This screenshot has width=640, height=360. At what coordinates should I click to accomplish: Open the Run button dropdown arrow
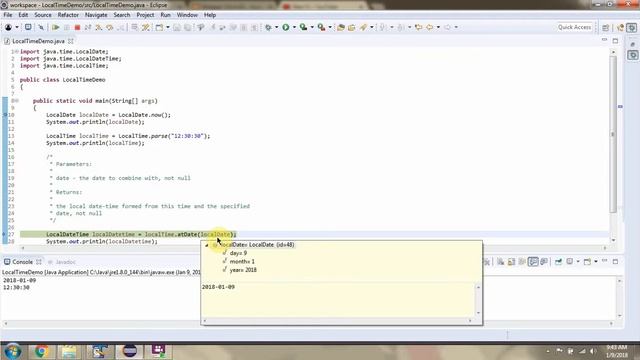[294, 27]
